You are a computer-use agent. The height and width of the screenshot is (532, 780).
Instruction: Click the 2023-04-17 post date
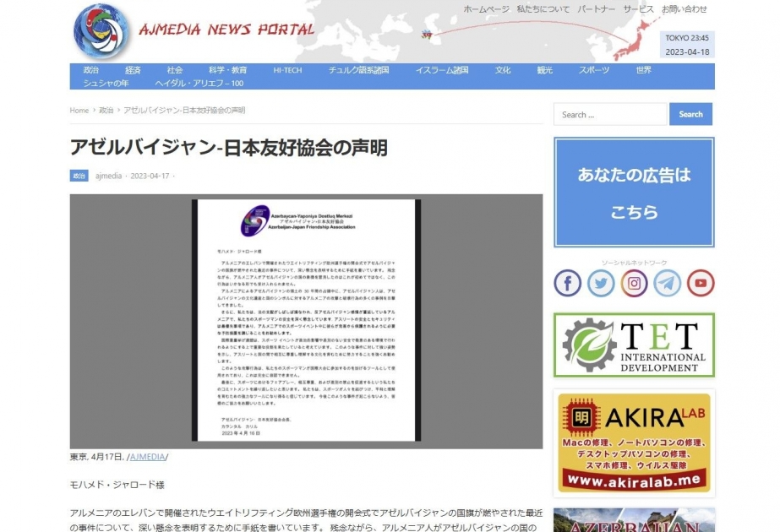[x=150, y=176]
